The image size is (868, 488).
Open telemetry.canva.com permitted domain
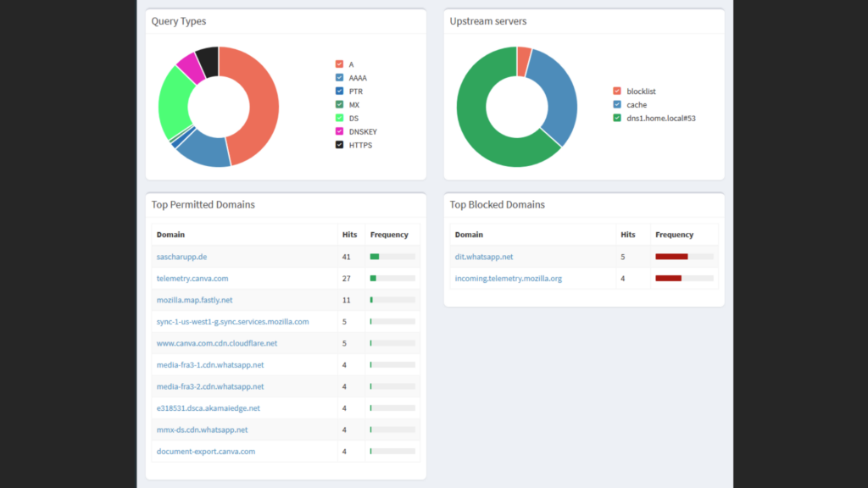[x=192, y=278]
